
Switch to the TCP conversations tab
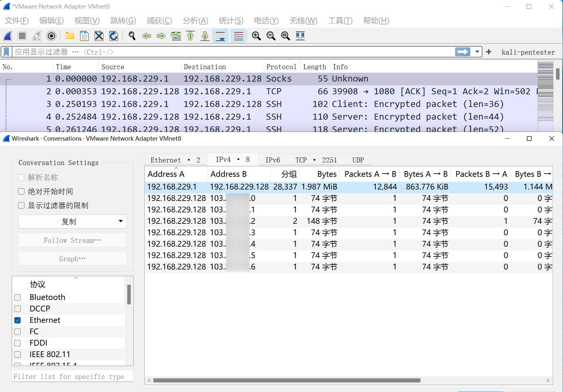316,160
